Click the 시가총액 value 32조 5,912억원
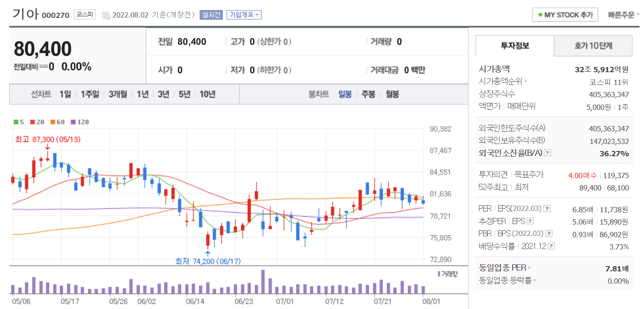Screen dimensions: 644x309 [602, 69]
